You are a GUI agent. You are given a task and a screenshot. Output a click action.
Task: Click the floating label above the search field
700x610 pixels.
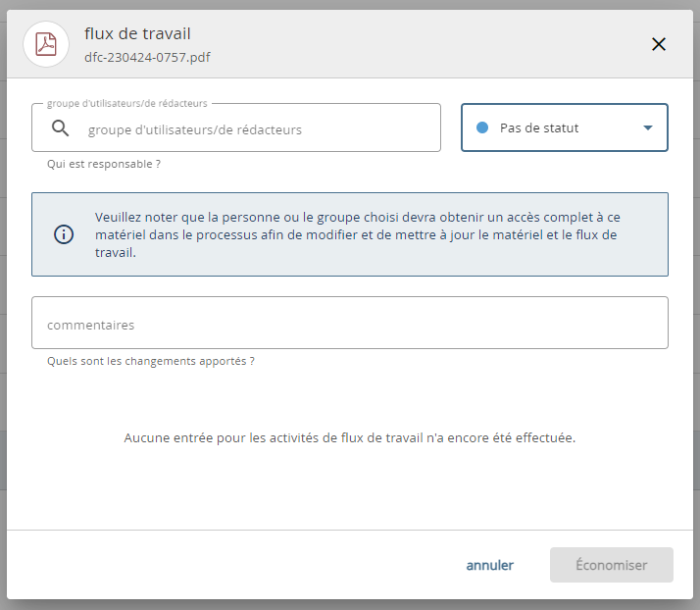click(126, 103)
